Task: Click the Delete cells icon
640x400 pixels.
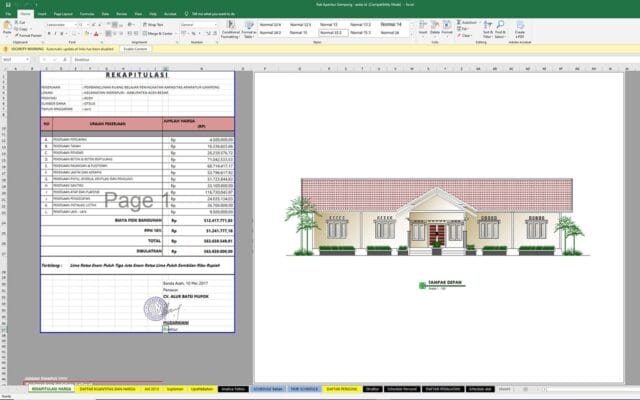Action: 436,26
